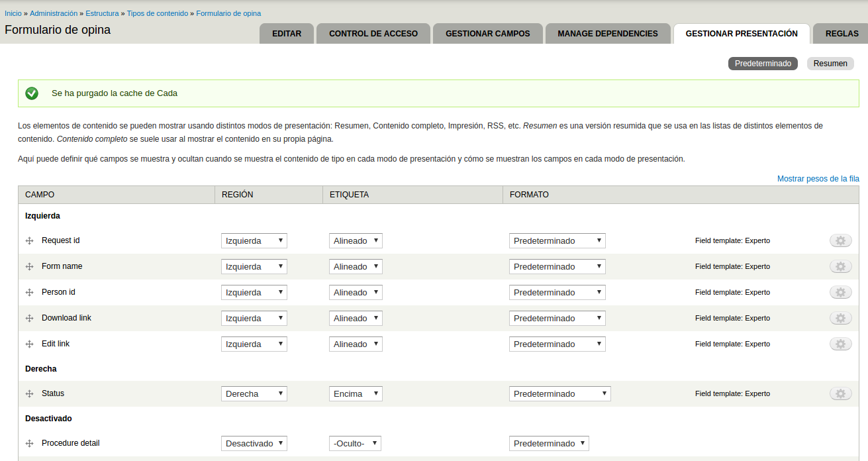The image size is (868, 461).
Task: Click the drag handle beside Status field
Action: 29,394
